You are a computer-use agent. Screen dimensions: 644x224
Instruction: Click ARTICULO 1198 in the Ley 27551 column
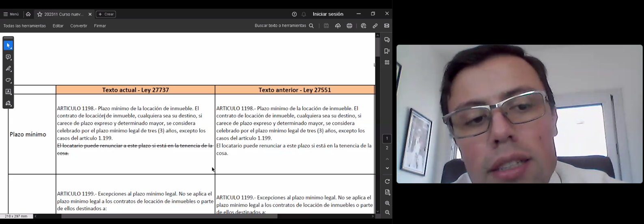[236, 109]
